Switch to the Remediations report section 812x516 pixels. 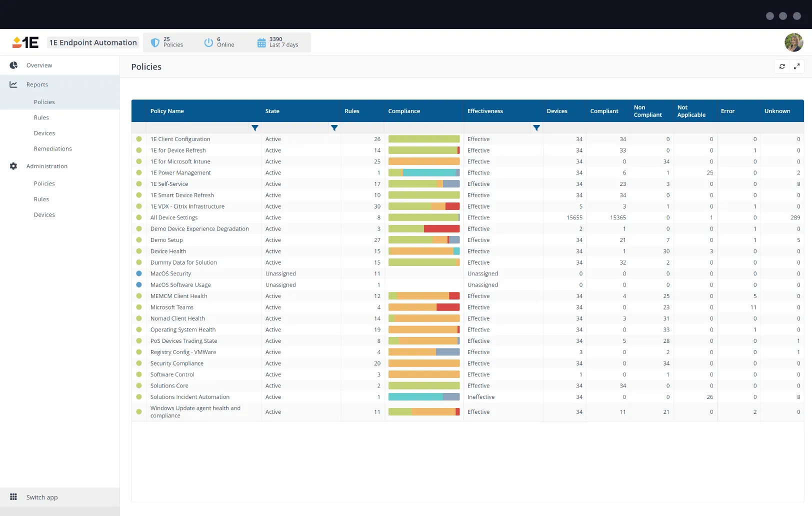pos(52,148)
